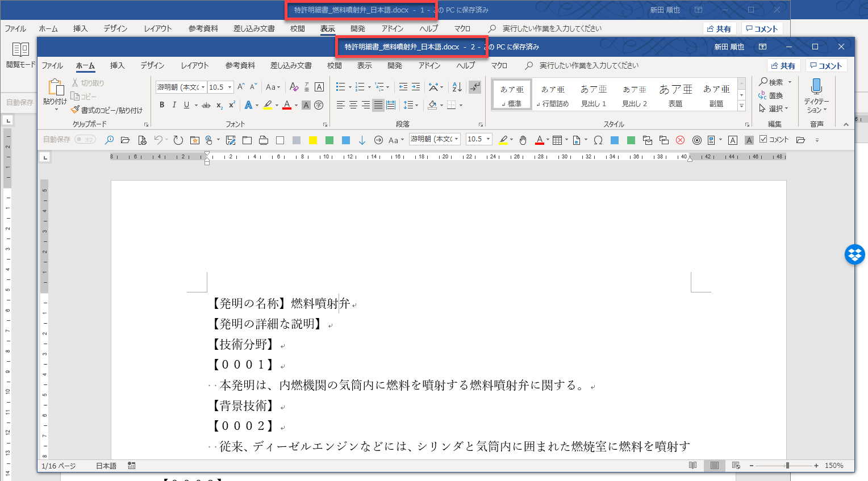The width and height of the screenshot is (868, 481).
Task: Select center alignment in the paragraph group
Action: point(353,105)
